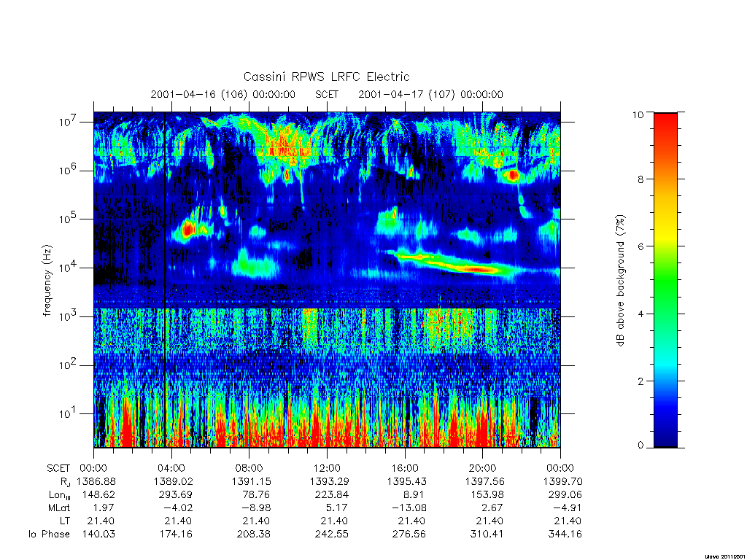Click the MLat row label

pos(59,507)
